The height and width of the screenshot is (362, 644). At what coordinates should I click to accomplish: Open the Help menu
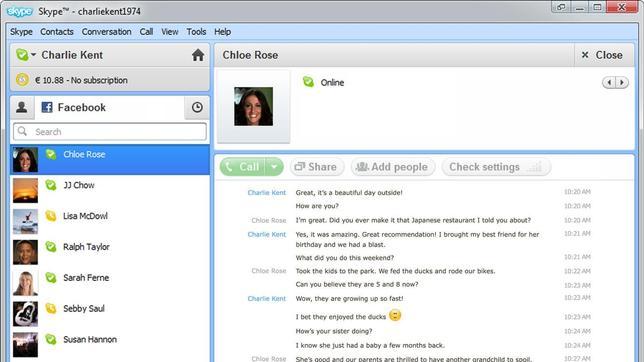coord(222,32)
